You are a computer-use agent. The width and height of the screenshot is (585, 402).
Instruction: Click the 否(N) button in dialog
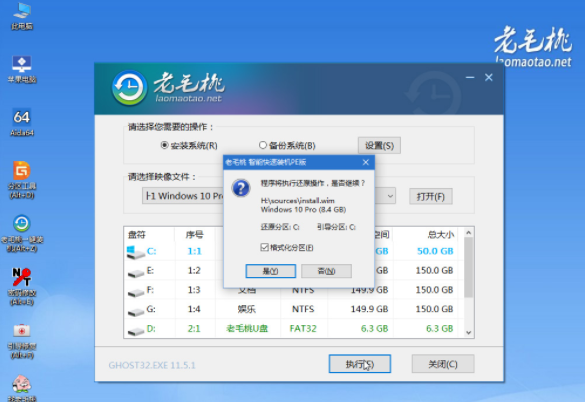326,271
